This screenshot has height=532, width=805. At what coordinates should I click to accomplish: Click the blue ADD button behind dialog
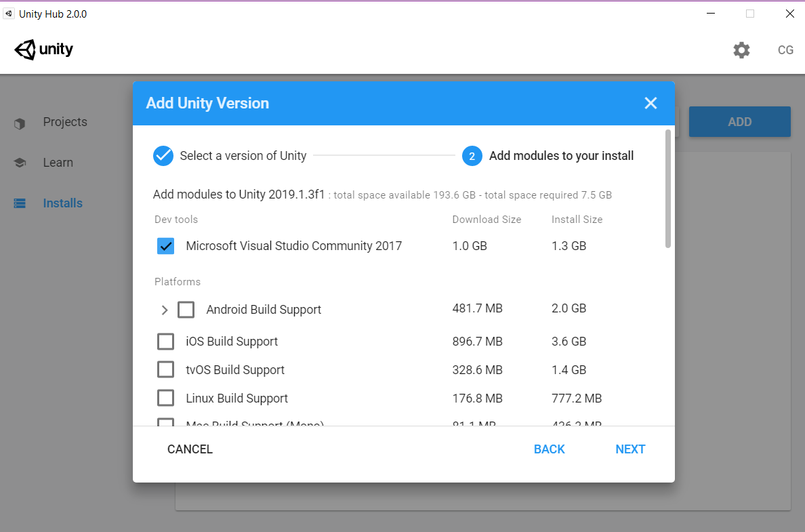pyautogui.click(x=739, y=122)
